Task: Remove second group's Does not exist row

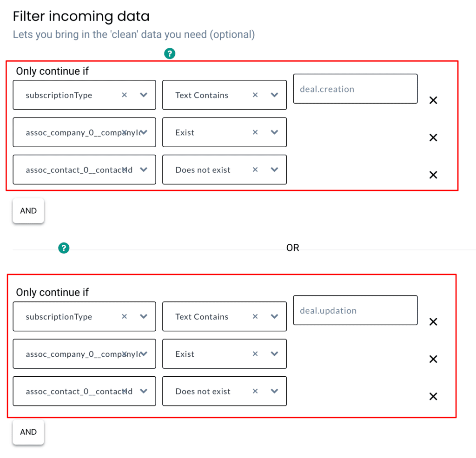Action: [x=433, y=396]
